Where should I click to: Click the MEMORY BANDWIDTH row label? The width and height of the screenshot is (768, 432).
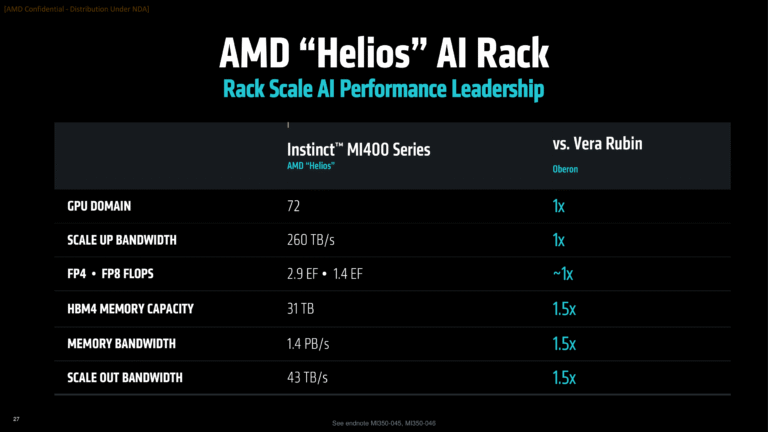[120, 343]
